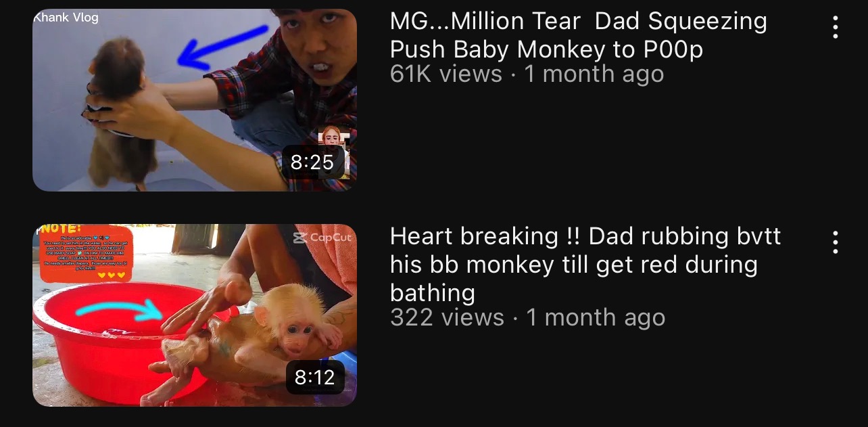Click the 8:25 duration badge
Image resolution: width=868 pixels, height=427 pixels.
pos(312,162)
